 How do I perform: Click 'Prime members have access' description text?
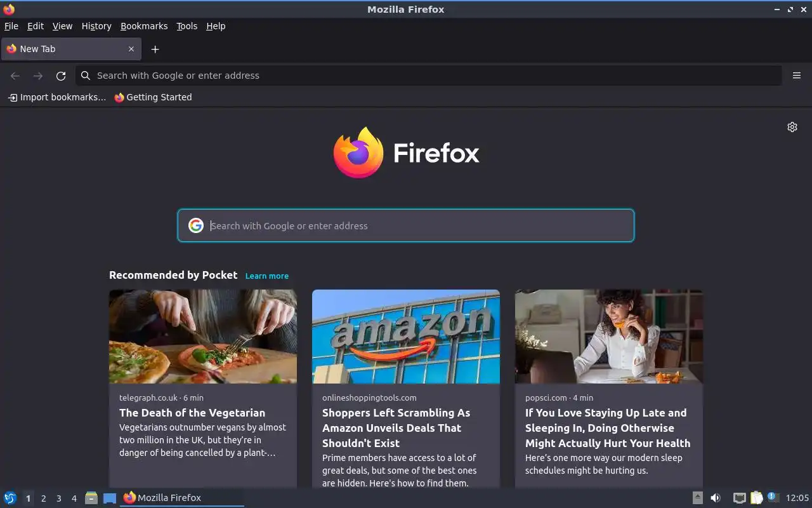tap(399, 471)
